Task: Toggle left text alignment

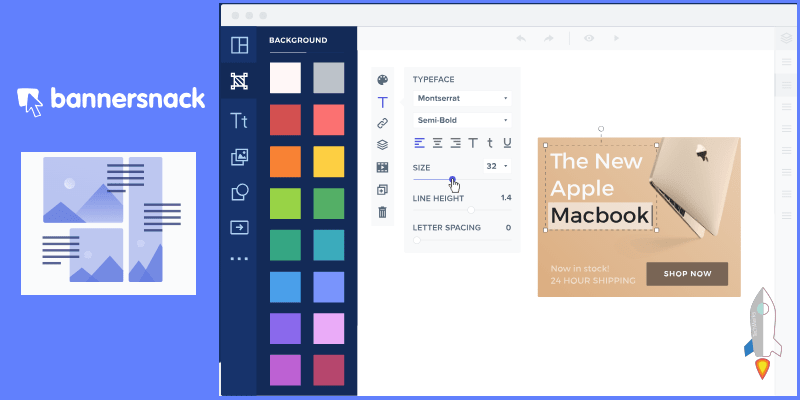Action: pos(419,142)
